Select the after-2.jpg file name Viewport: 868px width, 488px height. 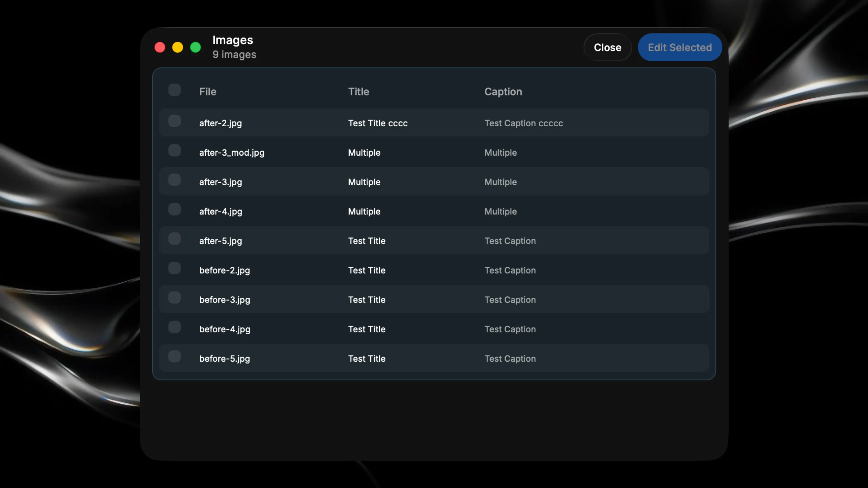(x=220, y=123)
